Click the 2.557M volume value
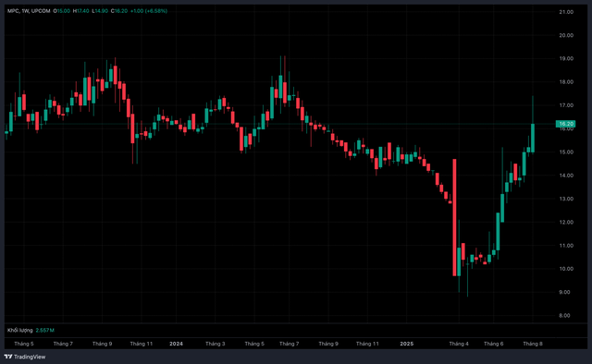Screen dimensions: 592x364 (x=45, y=330)
